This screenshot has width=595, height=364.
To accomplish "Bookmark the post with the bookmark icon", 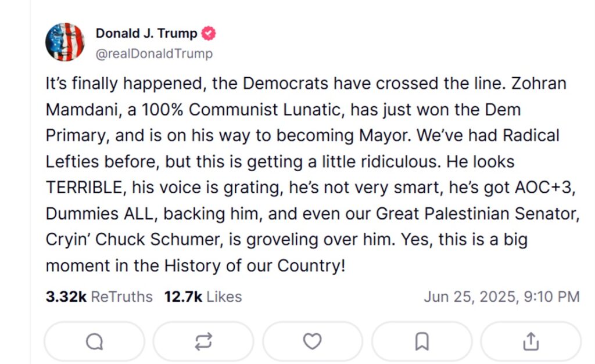I will pyautogui.click(x=422, y=342).
